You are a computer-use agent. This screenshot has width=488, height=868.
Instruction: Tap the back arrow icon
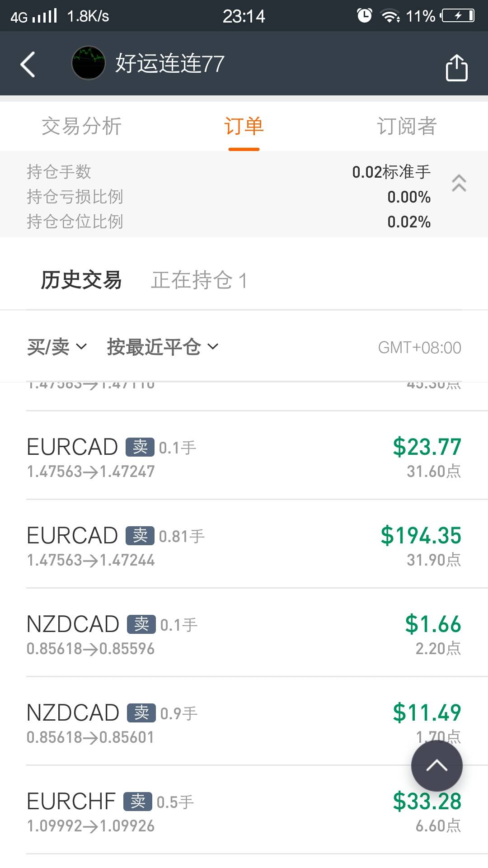(28, 64)
